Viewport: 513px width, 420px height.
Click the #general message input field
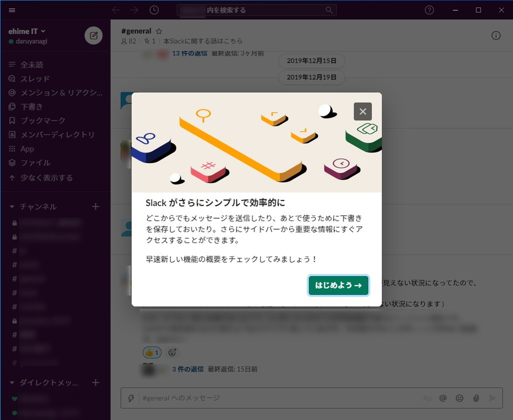[x=250, y=398]
